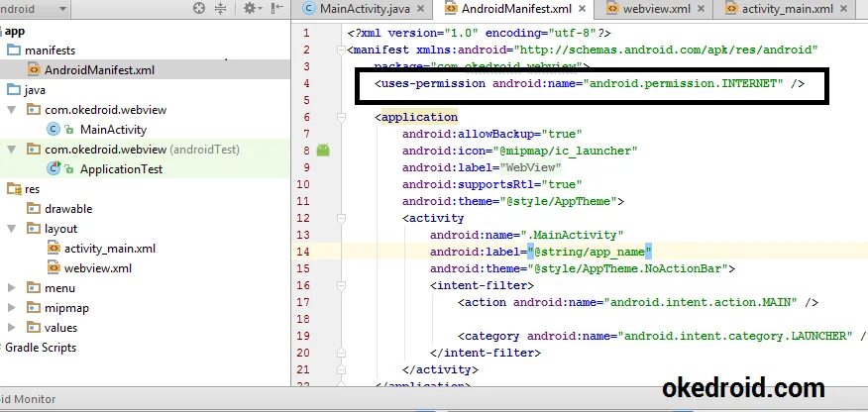Image resolution: width=868 pixels, height=412 pixels.
Task: Fold the intent-filter tag at line 16
Action: click(x=341, y=285)
